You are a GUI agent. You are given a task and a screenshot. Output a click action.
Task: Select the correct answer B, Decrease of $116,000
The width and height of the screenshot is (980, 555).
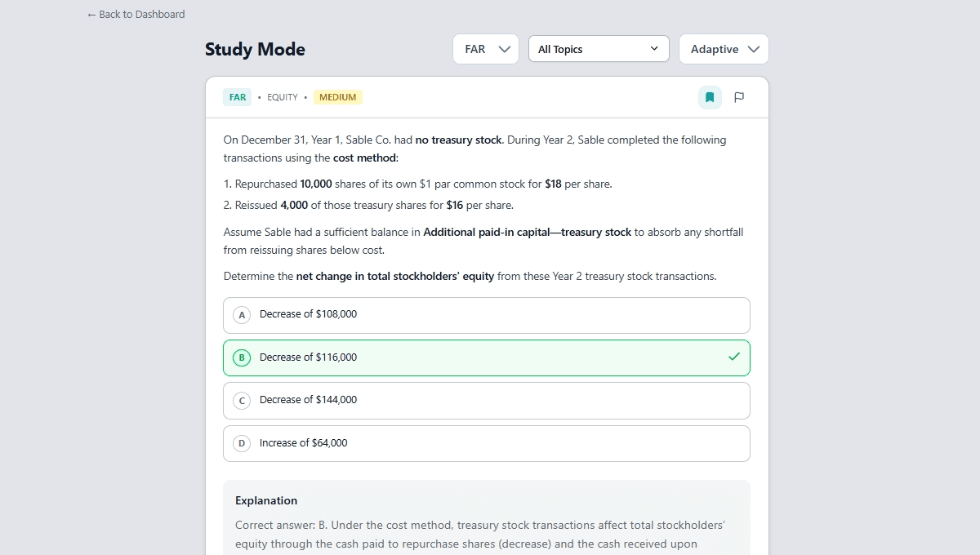point(486,357)
